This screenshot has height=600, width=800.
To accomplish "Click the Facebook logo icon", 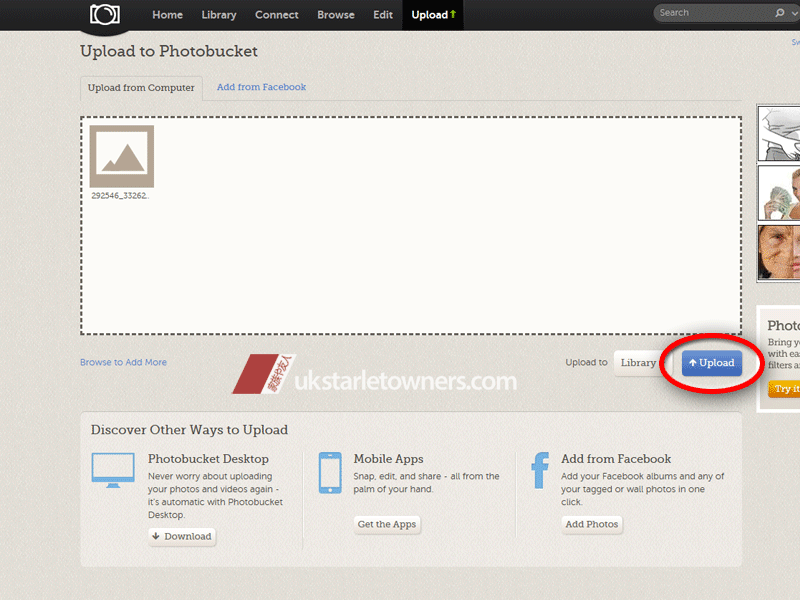I will coord(540,470).
